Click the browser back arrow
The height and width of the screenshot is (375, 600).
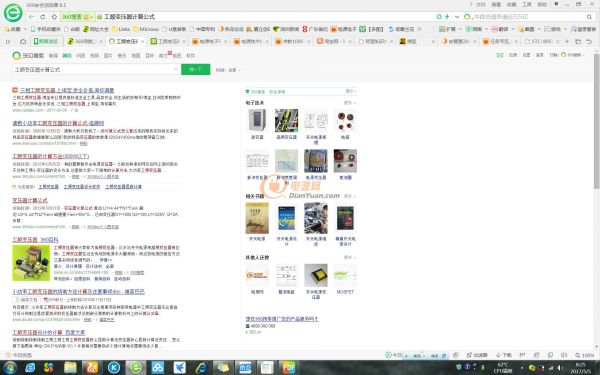[31, 17]
